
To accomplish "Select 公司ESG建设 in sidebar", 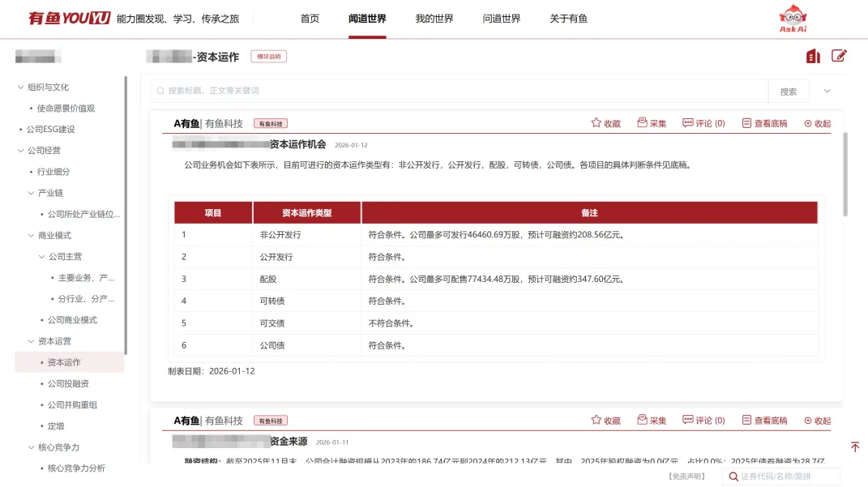I will click(x=50, y=130).
